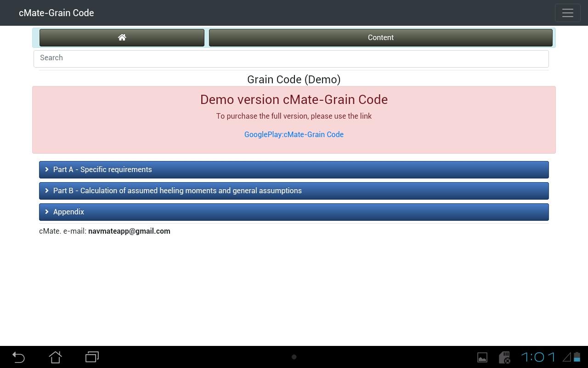
Task: Tap the battery status icon
Action: tap(577, 357)
